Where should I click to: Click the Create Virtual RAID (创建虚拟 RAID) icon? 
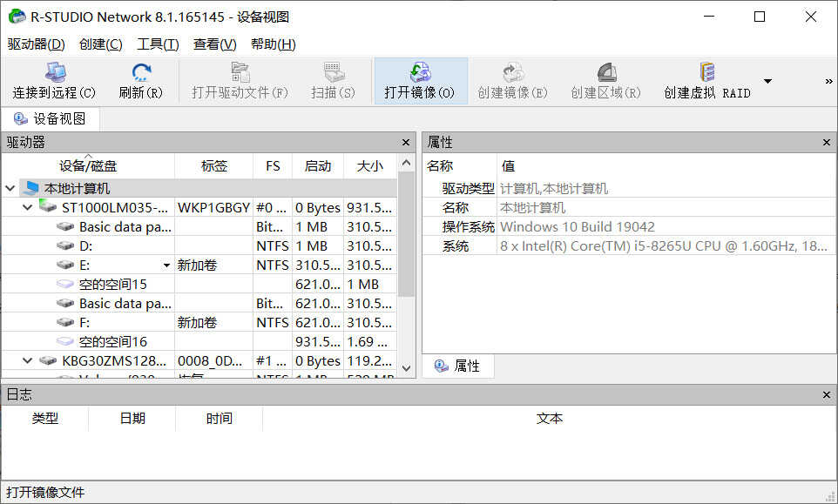click(x=707, y=72)
